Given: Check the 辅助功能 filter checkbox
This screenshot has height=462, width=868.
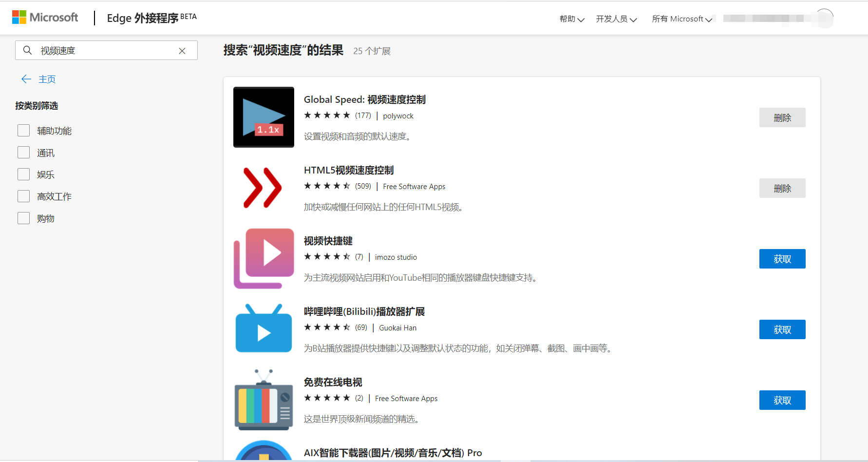Looking at the screenshot, I should click(x=24, y=130).
